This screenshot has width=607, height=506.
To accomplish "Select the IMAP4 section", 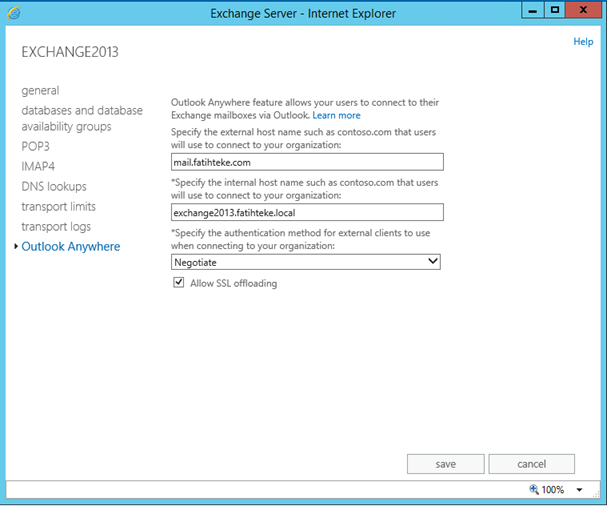I will pos(38,166).
